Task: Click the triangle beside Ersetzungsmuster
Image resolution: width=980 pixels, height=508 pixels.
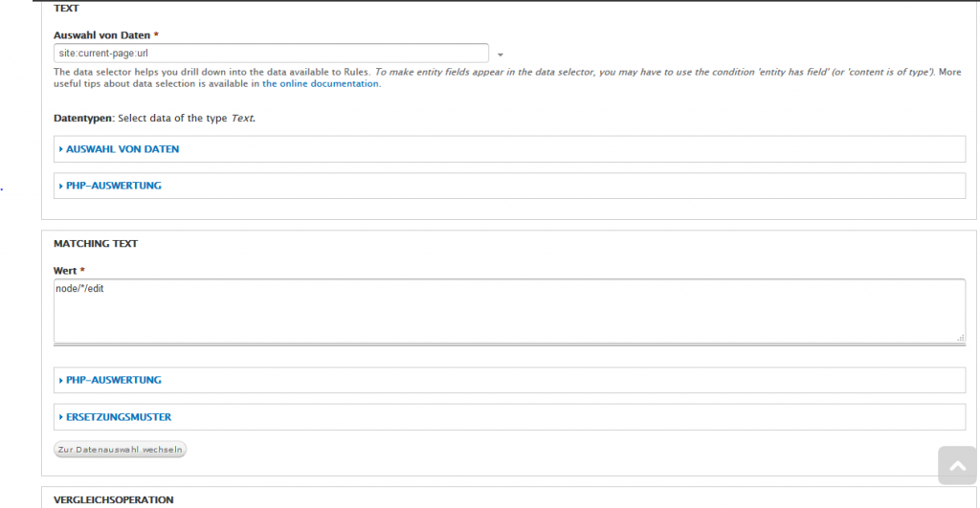Action: point(61,417)
